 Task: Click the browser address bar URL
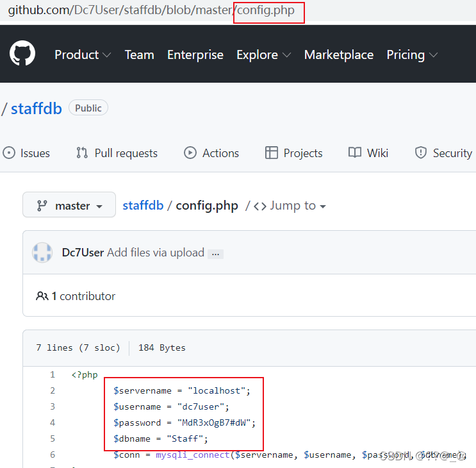[151, 10]
